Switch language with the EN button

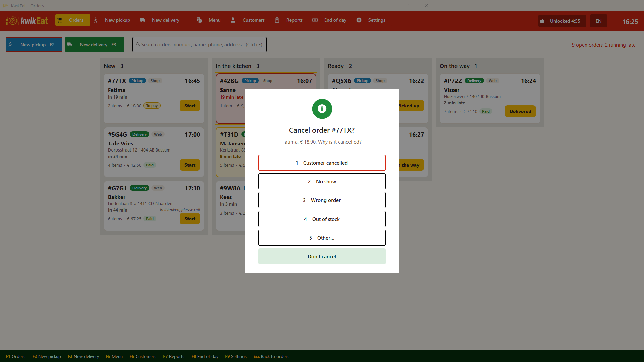599,21
